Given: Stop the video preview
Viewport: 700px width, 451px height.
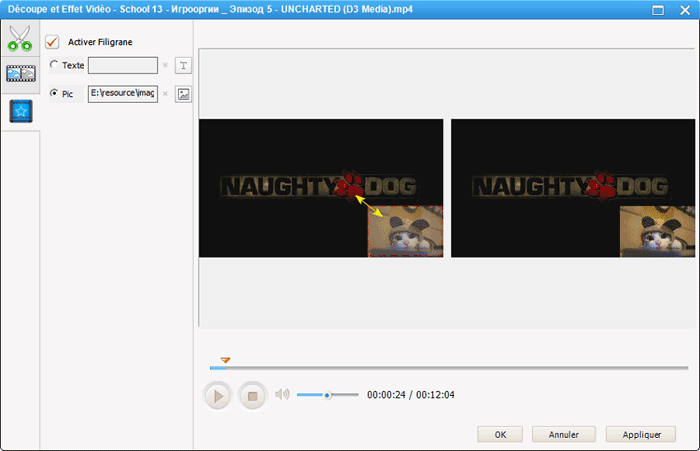Looking at the screenshot, I should 253,396.
